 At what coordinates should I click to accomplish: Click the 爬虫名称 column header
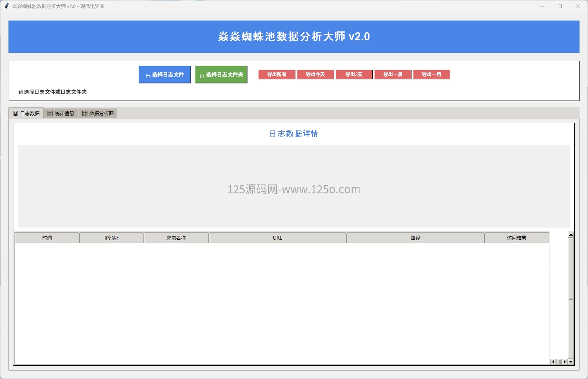tap(176, 238)
